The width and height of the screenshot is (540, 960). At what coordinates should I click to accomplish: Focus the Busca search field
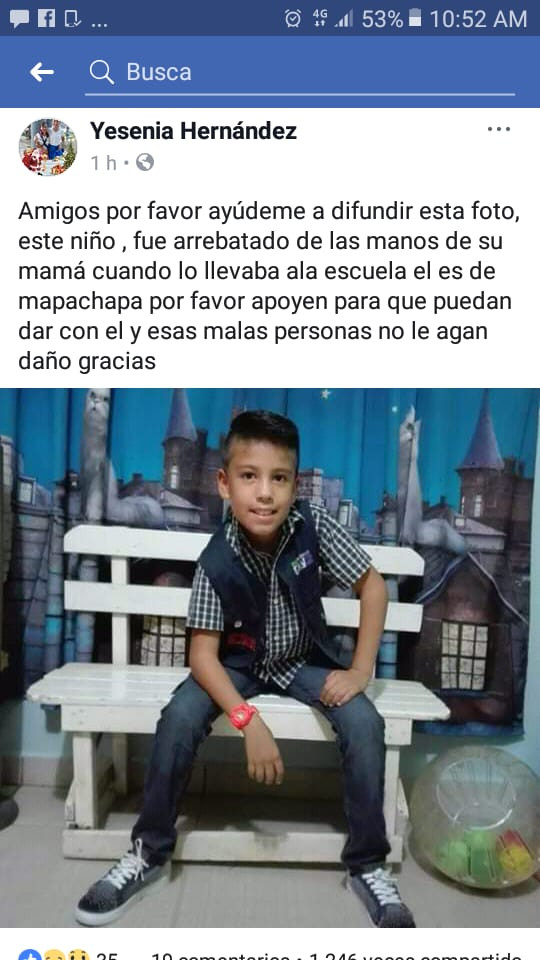tap(299, 72)
